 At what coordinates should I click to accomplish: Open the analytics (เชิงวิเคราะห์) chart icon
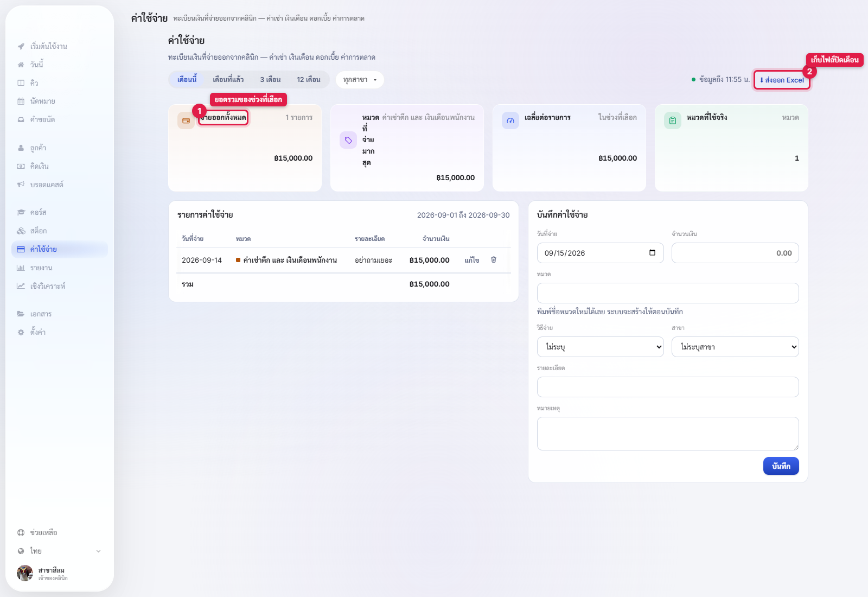pyautogui.click(x=21, y=286)
